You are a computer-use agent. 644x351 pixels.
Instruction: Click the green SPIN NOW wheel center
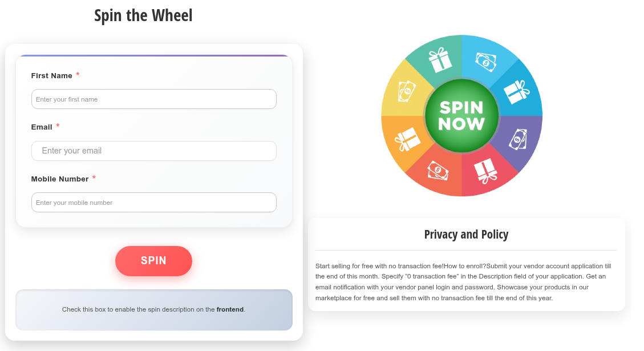[x=461, y=116]
